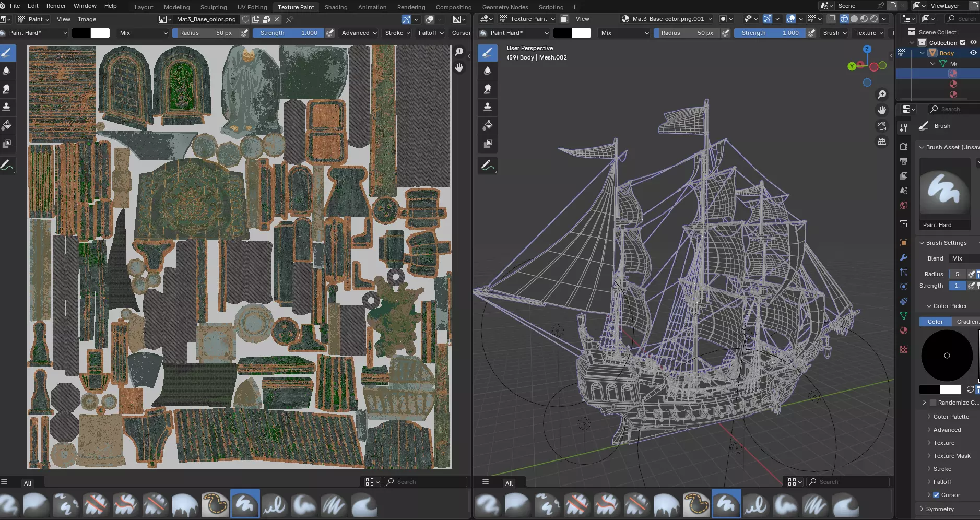This screenshot has height=520, width=980.
Task: Select the Gradient button in Color Picker
Action: [967, 322]
